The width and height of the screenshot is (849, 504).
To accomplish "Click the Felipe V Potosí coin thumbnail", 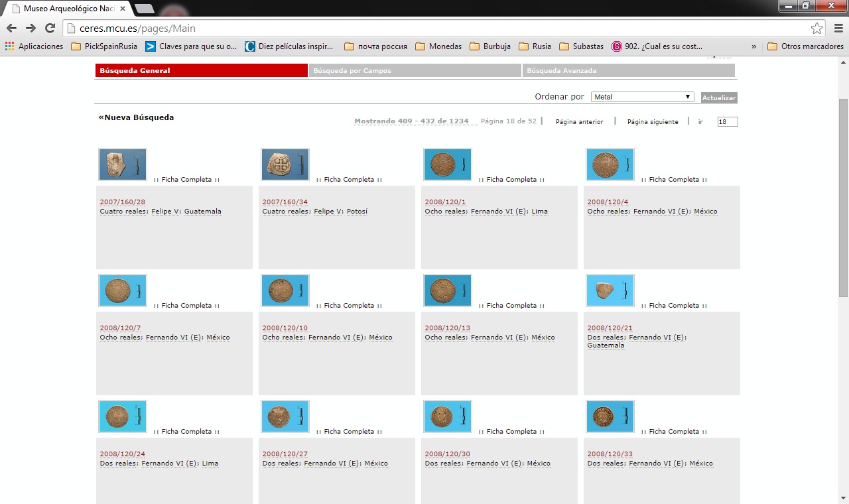I will tap(285, 164).
